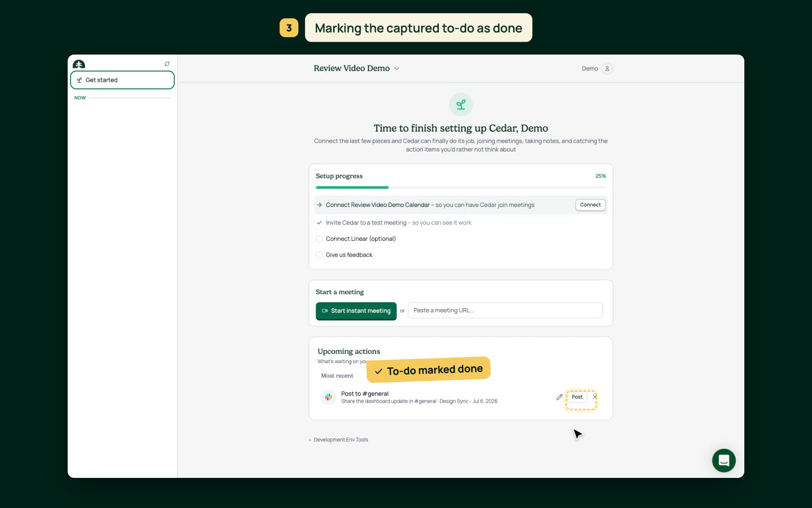Click the Connect calendar button

click(590, 205)
